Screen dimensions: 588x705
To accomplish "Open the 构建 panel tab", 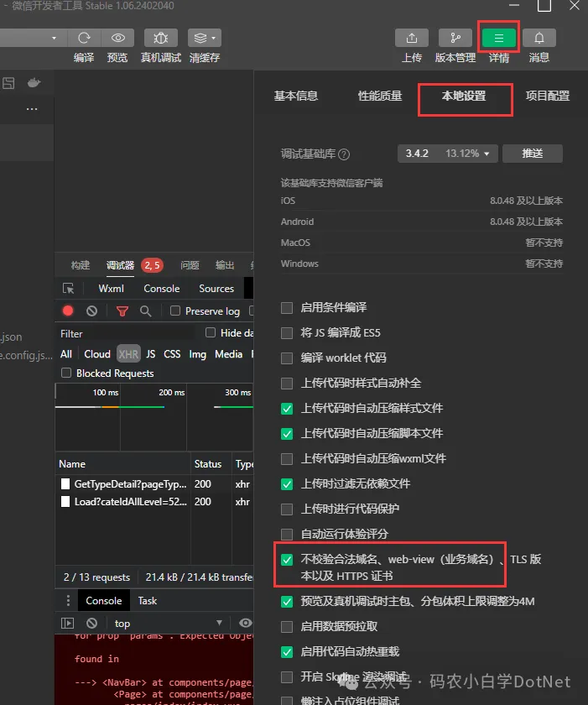I will click(x=81, y=265).
